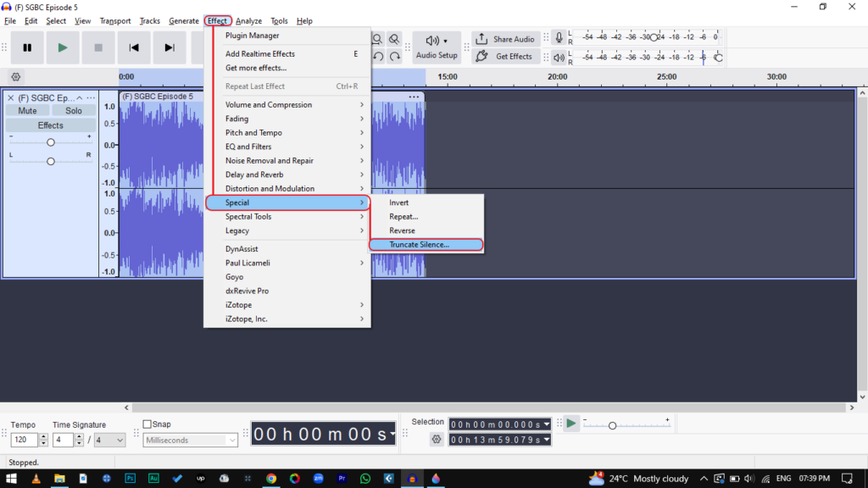The image size is (868, 488).
Task: Click the Pause button in transport toolbar
Action: pos(27,48)
